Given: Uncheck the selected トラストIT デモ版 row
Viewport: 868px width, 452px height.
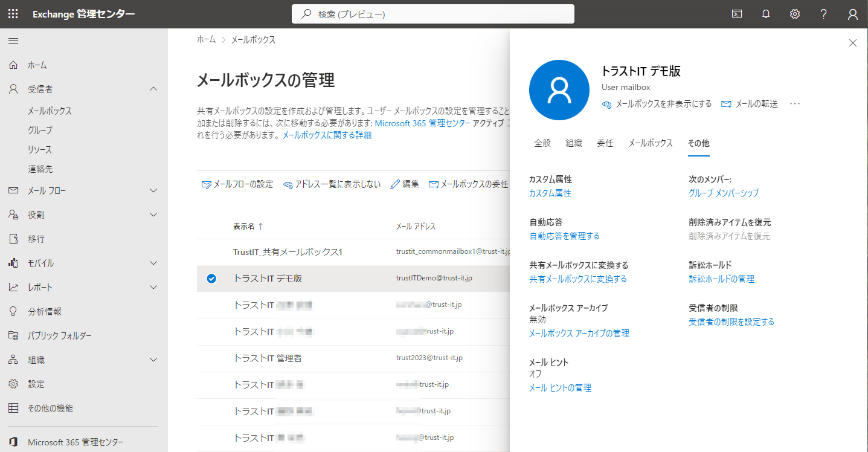Looking at the screenshot, I should click(x=211, y=279).
